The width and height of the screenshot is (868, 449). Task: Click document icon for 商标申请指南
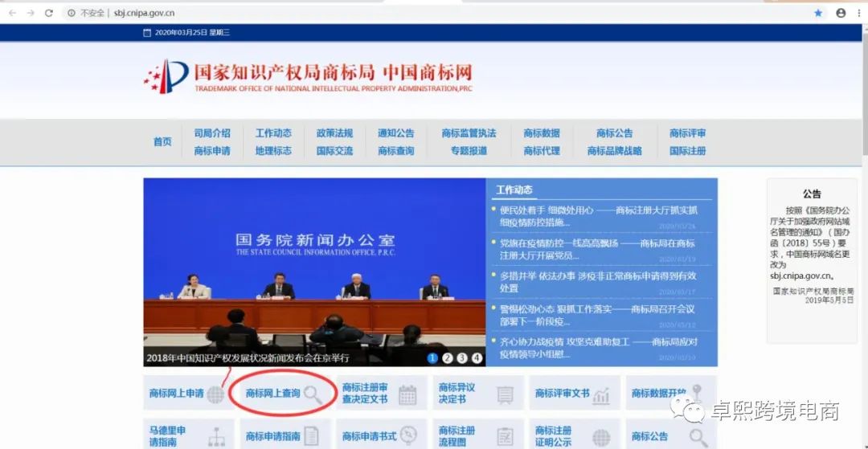312,437
